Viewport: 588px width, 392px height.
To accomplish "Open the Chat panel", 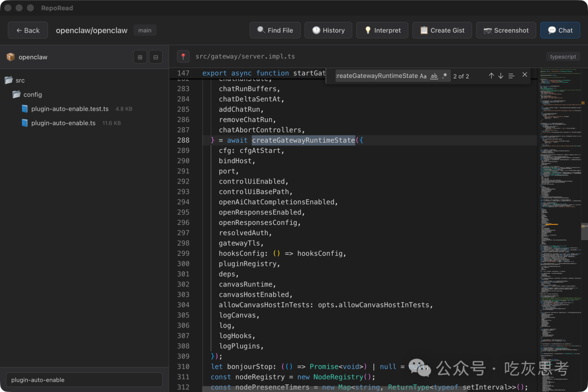I will point(560,30).
